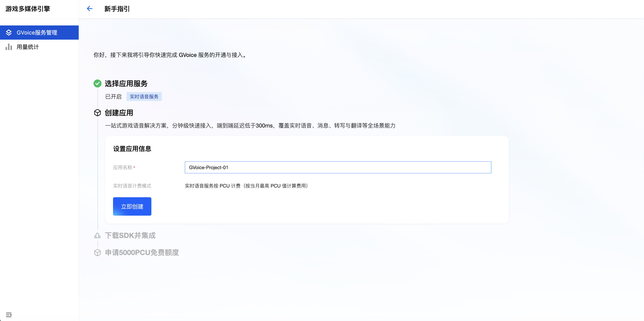Focus the 应用名称 input field
The width and height of the screenshot is (644, 321).
click(338, 167)
